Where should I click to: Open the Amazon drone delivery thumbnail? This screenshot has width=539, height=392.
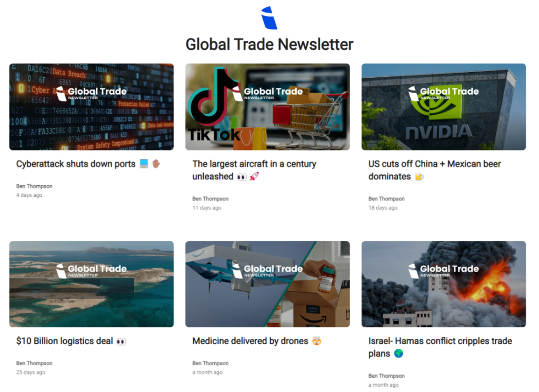267,284
